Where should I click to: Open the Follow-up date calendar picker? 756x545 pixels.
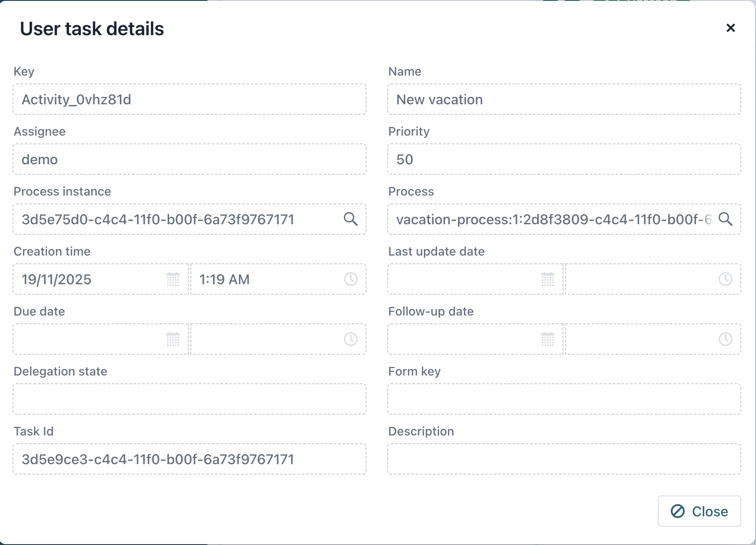coord(547,339)
